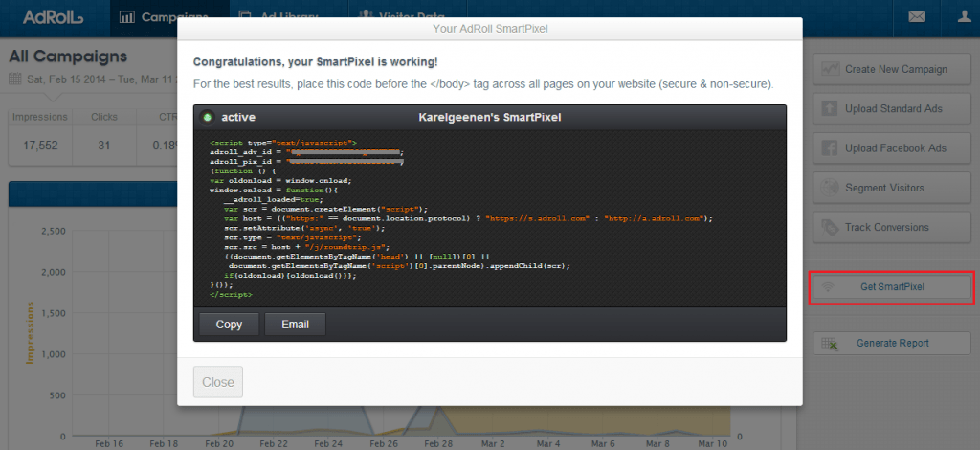Click the calendar icon beside date range
The image size is (980, 450).
click(x=15, y=79)
